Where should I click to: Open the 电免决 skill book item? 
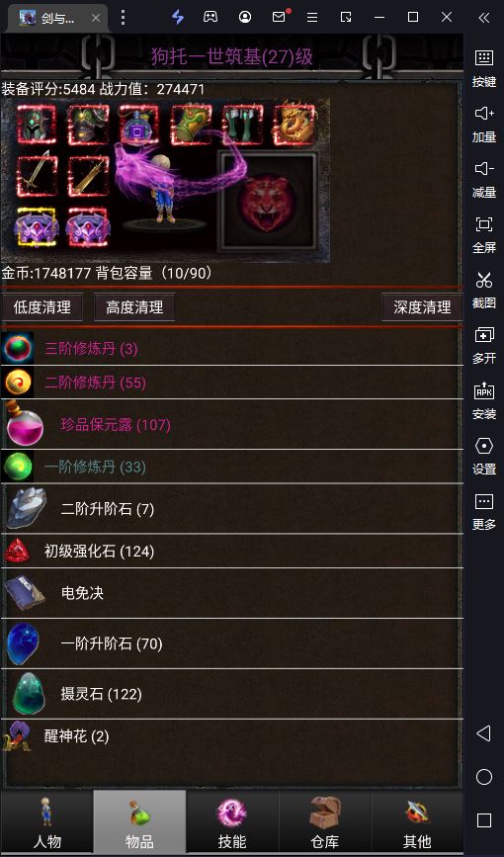(x=232, y=593)
